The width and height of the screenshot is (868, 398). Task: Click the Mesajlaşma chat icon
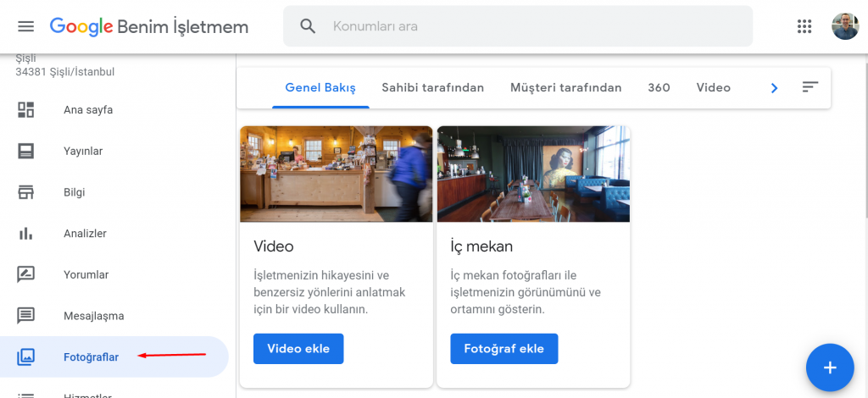click(x=26, y=316)
